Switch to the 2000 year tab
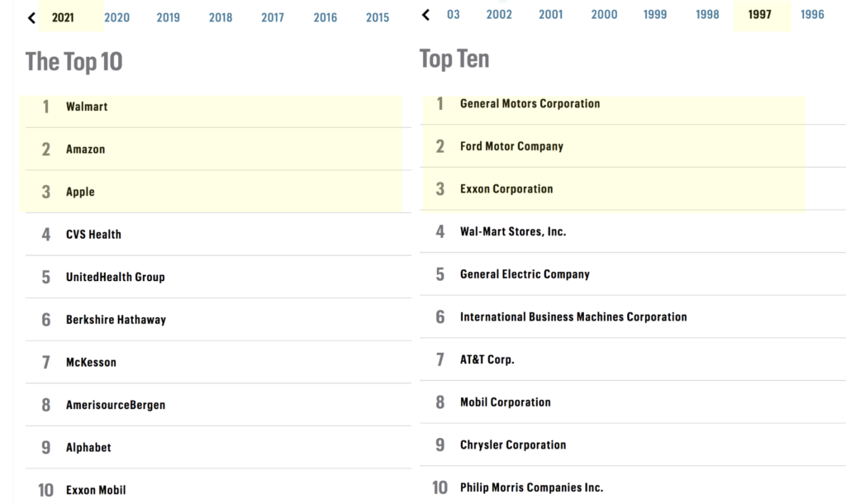 point(604,15)
